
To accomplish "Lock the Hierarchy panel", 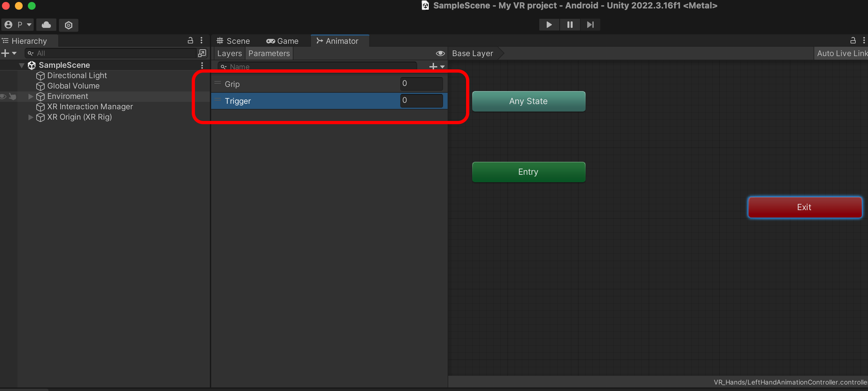I will (x=190, y=41).
